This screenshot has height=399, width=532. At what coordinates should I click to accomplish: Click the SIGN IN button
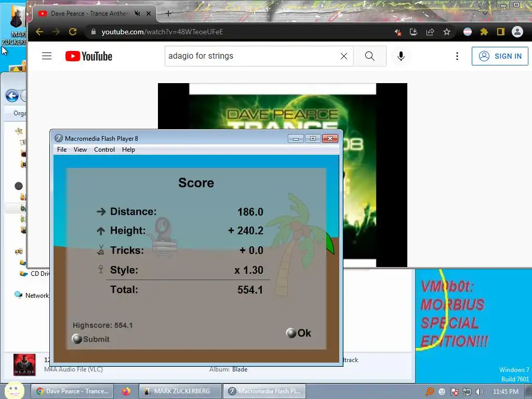tap(500, 56)
